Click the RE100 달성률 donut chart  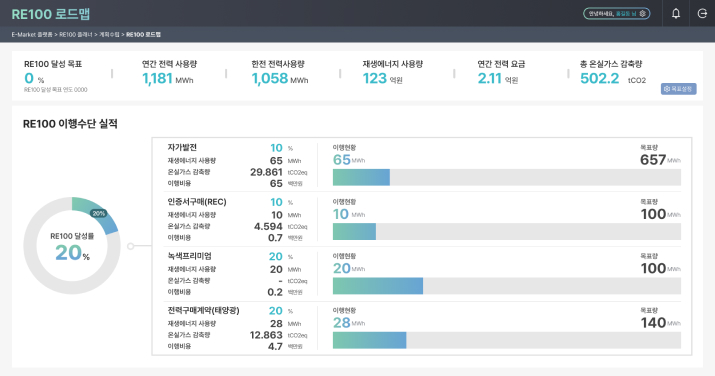point(72,246)
